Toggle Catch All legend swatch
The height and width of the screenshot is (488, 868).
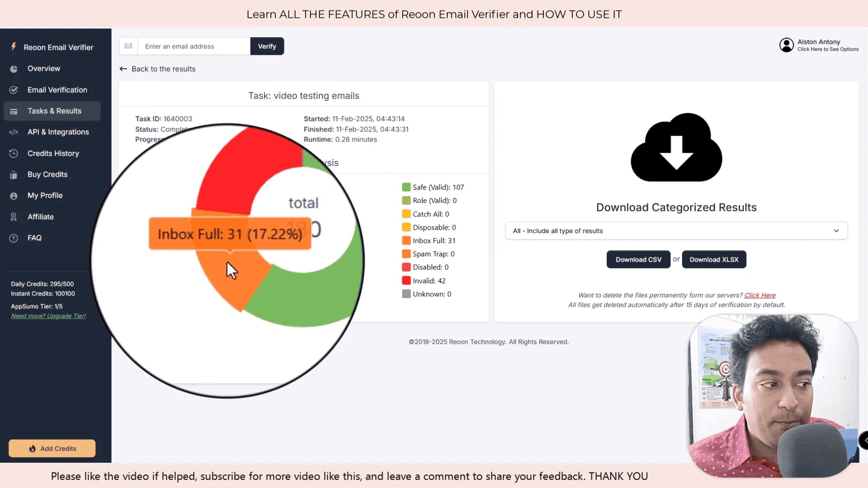[406, 214]
